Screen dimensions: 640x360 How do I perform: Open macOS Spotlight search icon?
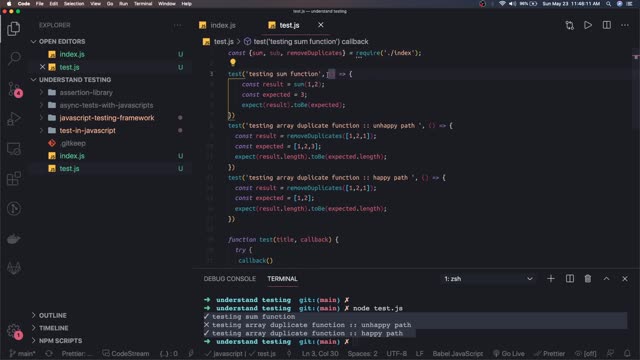pyautogui.click(x=609, y=4)
